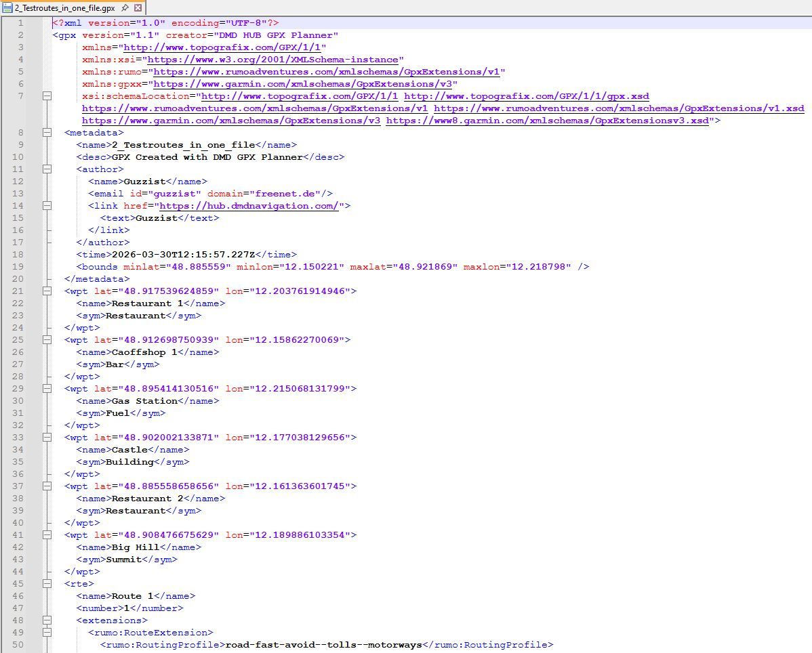Open the hub.dmdnavigation.com link
This screenshot has height=653, width=812.
coord(248,206)
